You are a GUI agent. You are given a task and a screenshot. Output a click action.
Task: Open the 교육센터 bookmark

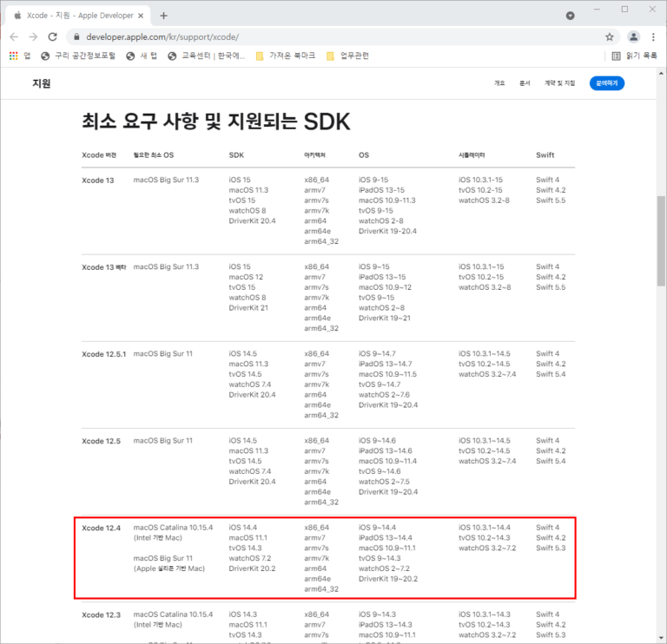point(207,56)
